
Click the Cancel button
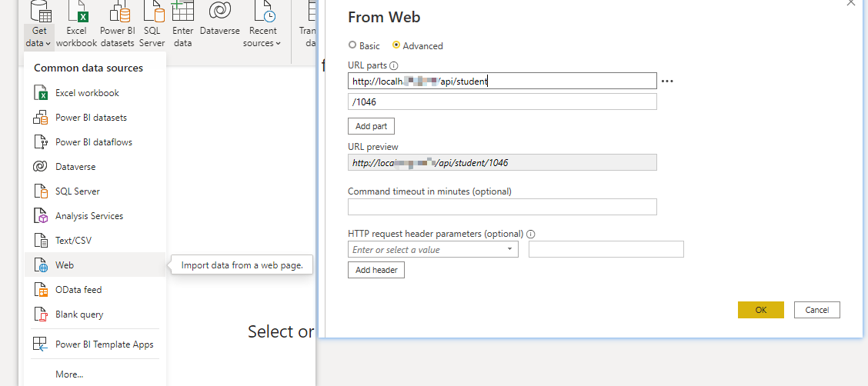[816, 310]
